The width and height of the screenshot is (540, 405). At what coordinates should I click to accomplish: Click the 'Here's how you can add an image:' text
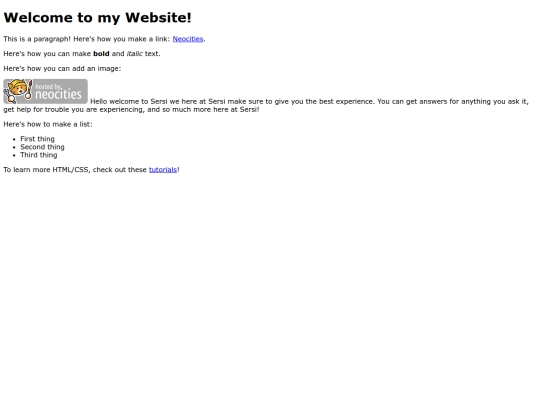tap(62, 69)
